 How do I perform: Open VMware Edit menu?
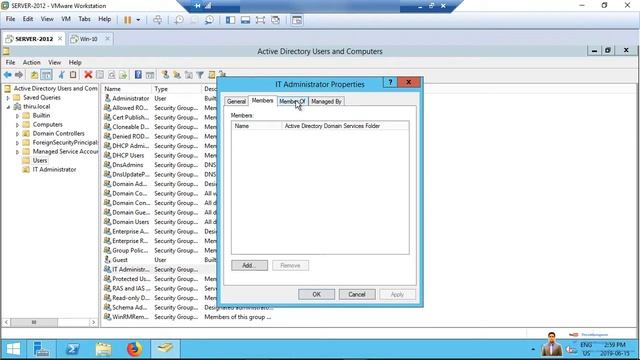pyautogui.click(x=28, y=19)
